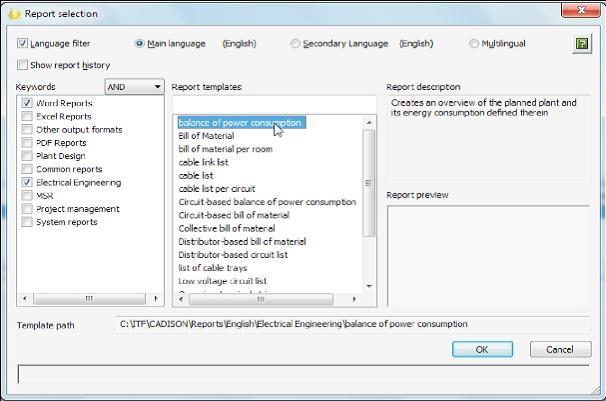
Task: Uncheck the Word Reports keyword
Action: (x=27, y=103)
